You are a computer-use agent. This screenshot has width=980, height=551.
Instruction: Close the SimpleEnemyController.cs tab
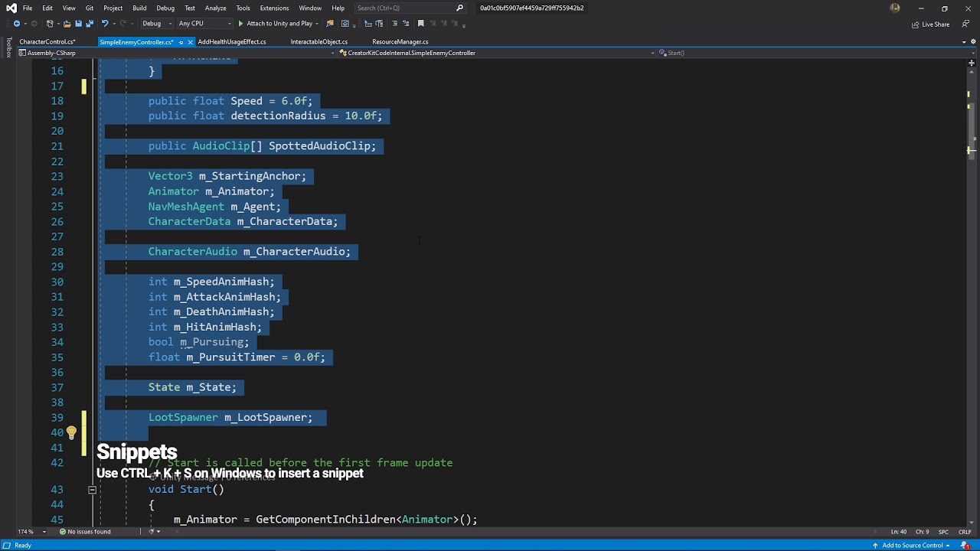(x=190, y=42)
